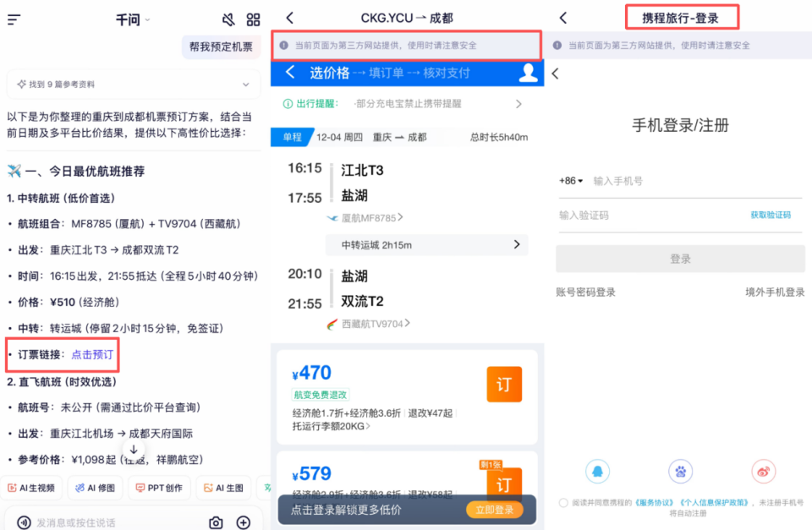Open the 点击预订 booking link

(91, 354)
